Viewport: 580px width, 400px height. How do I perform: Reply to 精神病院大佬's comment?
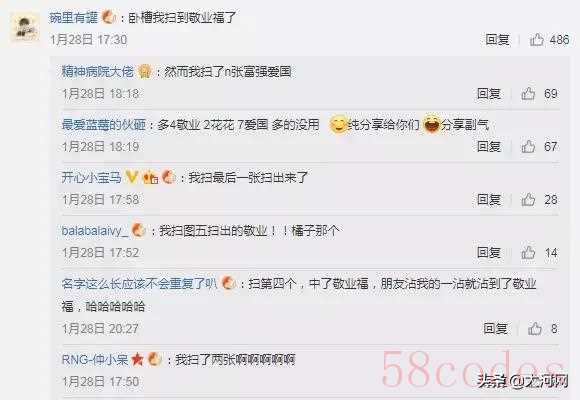[x=489, y=94]
